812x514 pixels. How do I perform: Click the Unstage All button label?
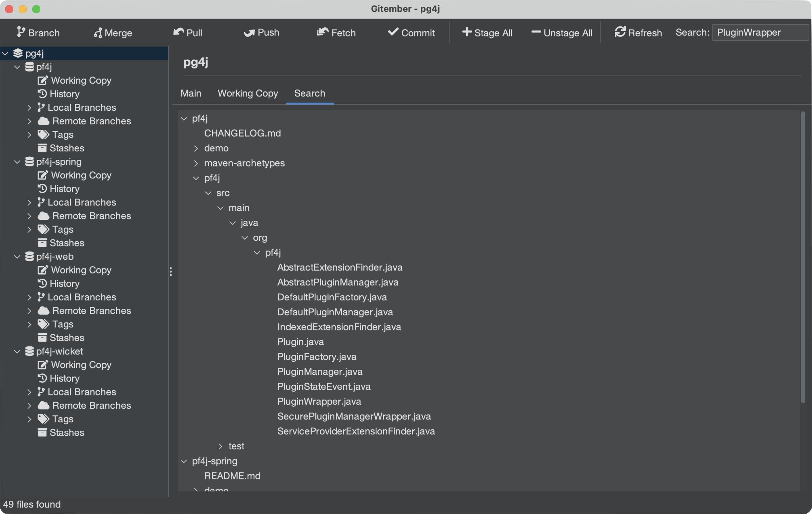(568, 33)
